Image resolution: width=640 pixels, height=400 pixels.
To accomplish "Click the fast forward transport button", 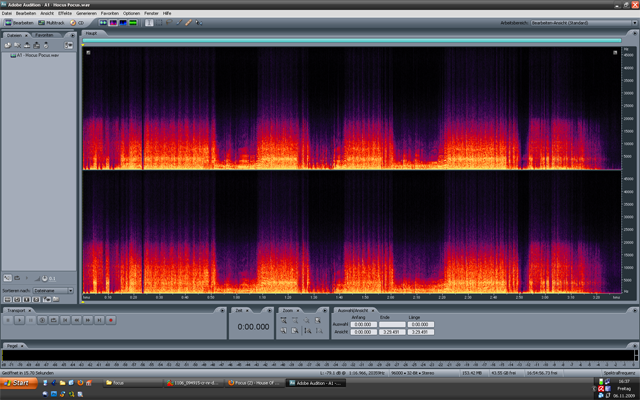I will point(88,320).
